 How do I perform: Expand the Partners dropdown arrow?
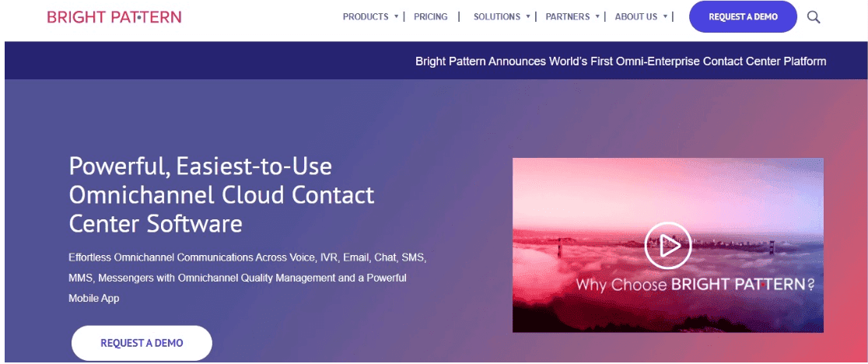pos(597,16)
